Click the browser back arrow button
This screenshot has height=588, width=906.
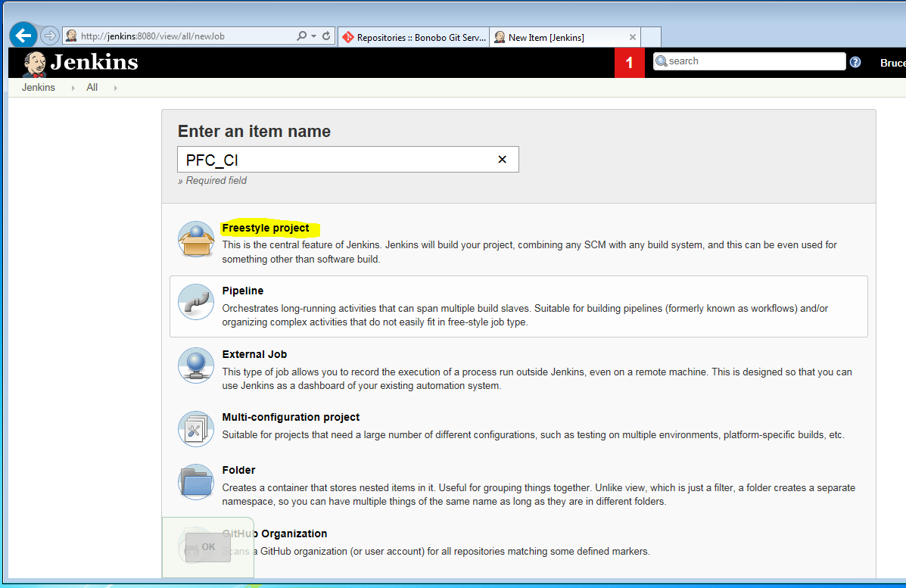click(23, 36)
